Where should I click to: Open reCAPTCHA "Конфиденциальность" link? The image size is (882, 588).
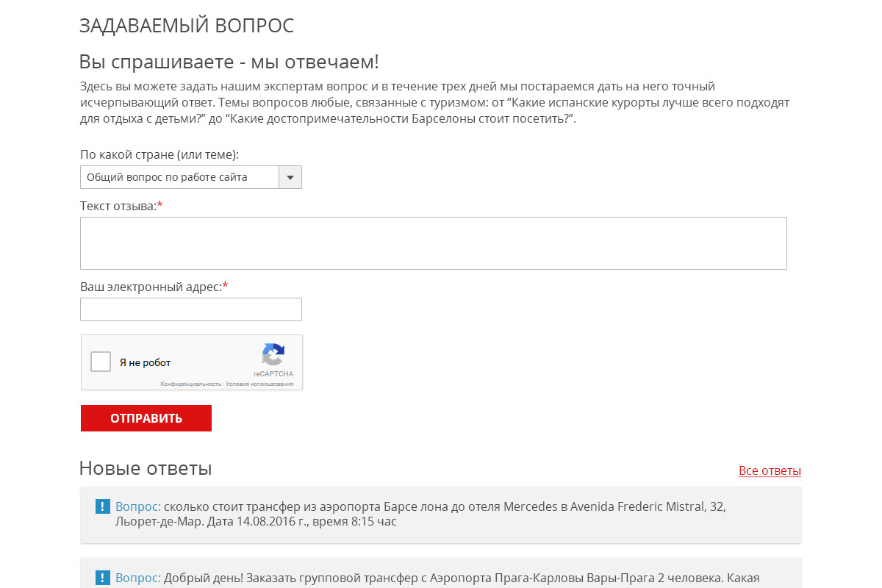(x=191, y=384)
